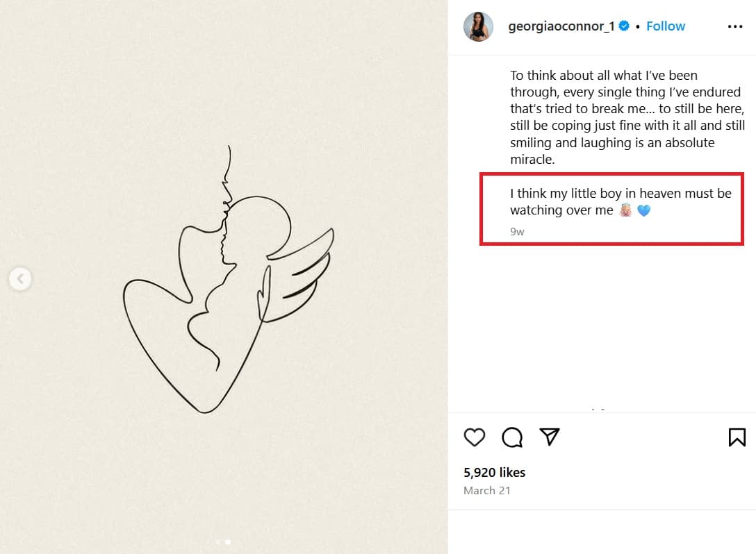This screenshot has height=554, width=756.
Task: Follow georgiaoconnor_1 via the Follow link
Action: pos(666,26)
